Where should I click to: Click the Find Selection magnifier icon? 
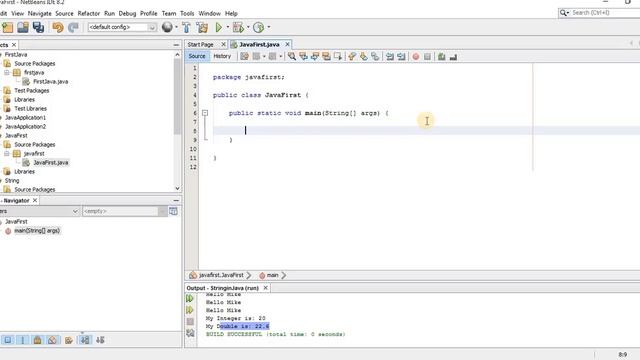(292, 56)
